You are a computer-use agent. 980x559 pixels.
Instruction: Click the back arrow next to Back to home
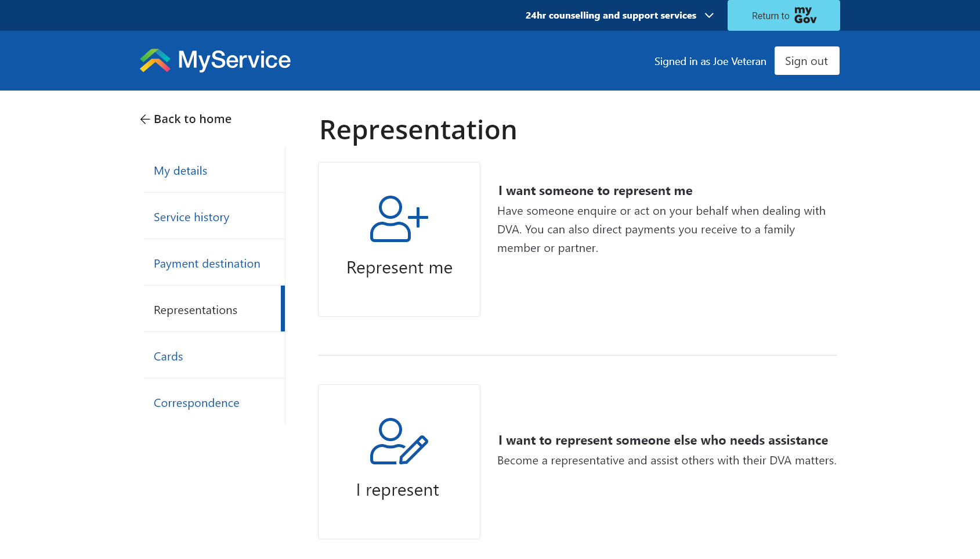click(x=144, y=119)
